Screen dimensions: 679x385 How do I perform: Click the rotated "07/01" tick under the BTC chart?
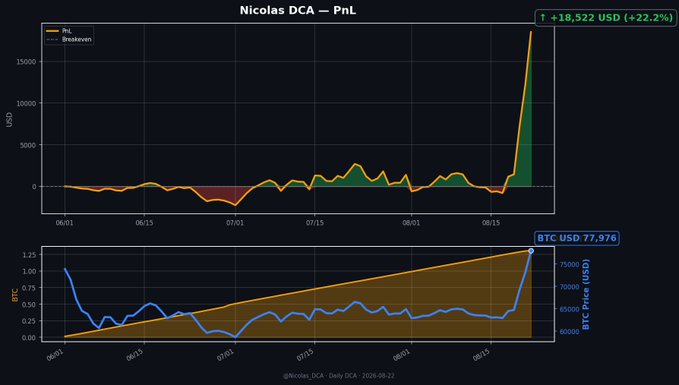pos(226,356)
